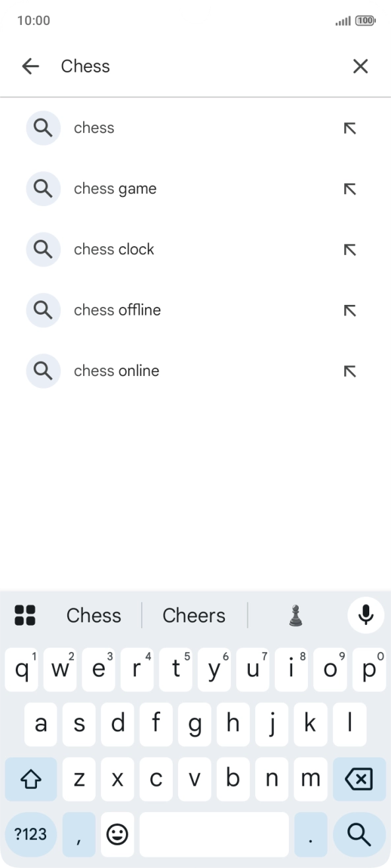The width and height of the screenshot is (391, 868).
Task: Insert chess game into search with its arrow
Action: 349,188
